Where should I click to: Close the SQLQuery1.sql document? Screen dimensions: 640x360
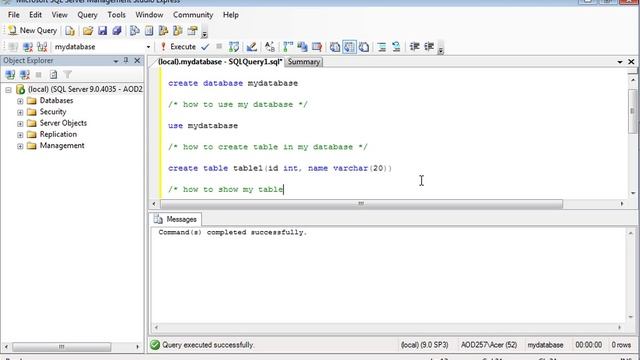click(631, 62)
